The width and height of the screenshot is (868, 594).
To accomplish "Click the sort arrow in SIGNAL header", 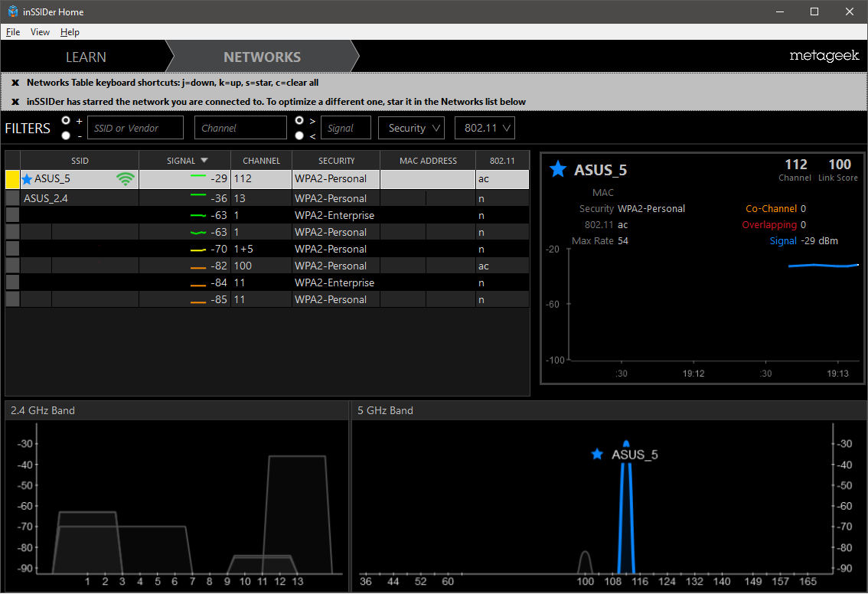I will point(204,161).
